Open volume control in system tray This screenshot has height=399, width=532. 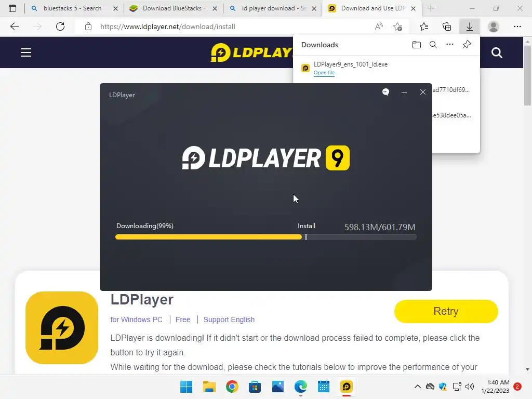coord(470,387)
